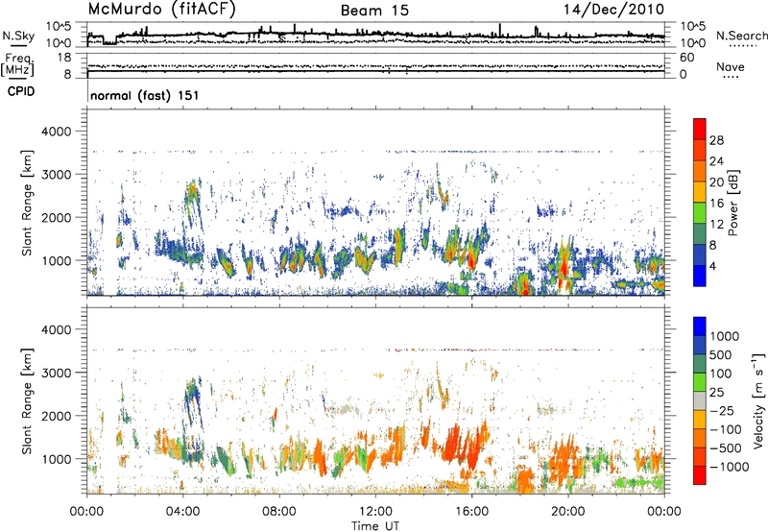Click the Slant Range [km] label of power panel
The image size is (768, 532).
pyautogui.click(x=27, y=203)
